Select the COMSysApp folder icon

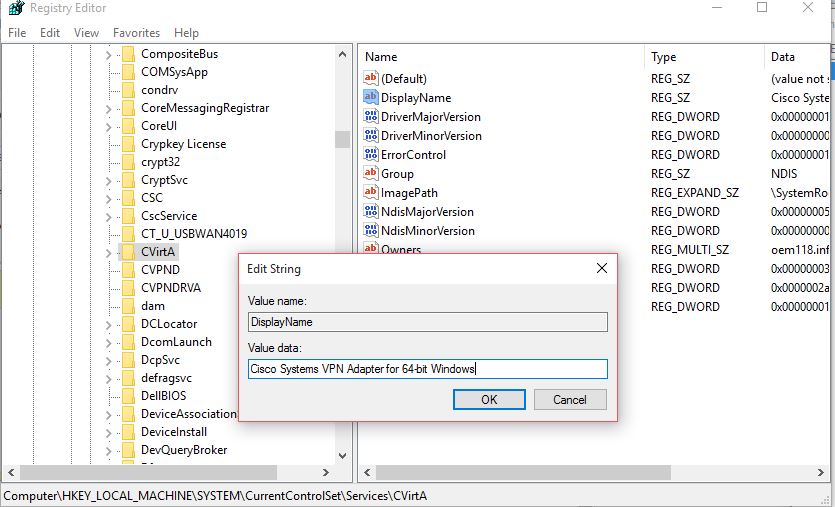click(128, 72)
